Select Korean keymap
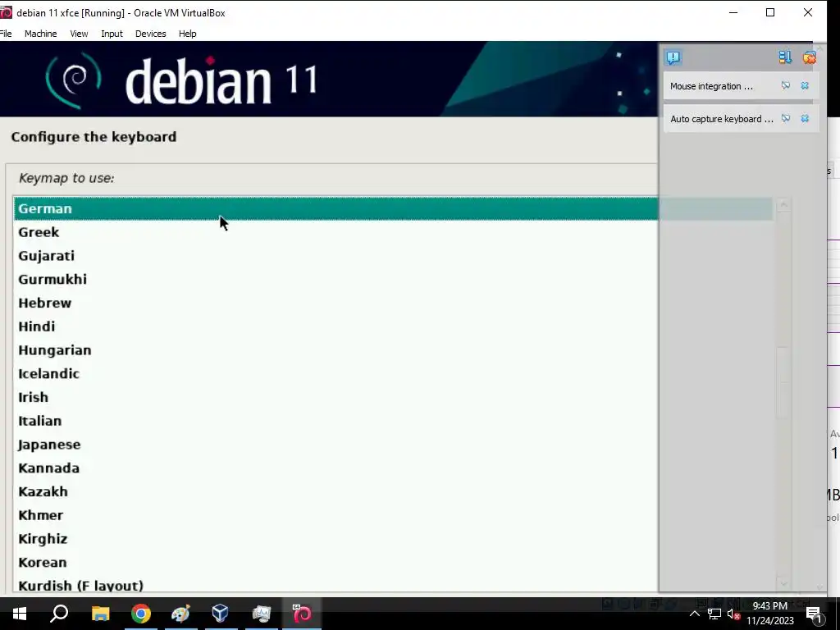840x630 pixels. coord(393,562)
